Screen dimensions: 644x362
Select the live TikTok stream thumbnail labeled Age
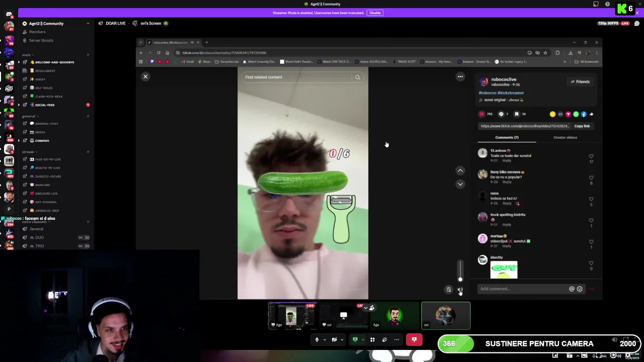point(292,316)
